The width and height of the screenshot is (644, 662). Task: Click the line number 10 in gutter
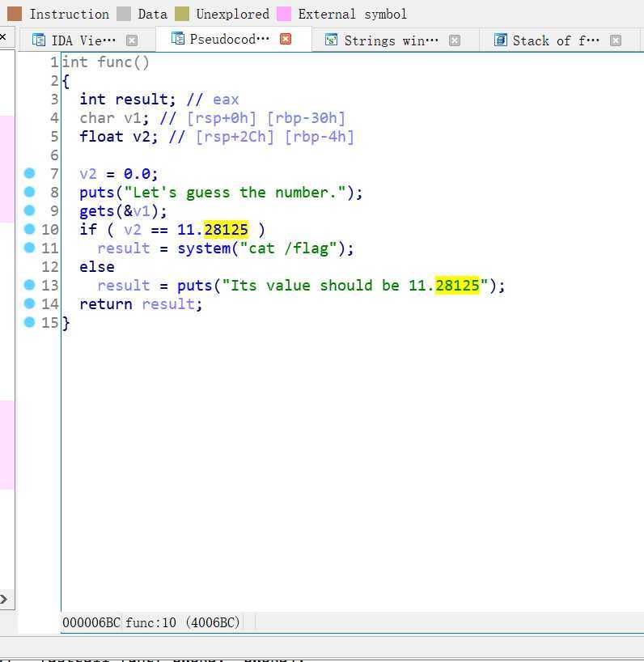[50, 230]
